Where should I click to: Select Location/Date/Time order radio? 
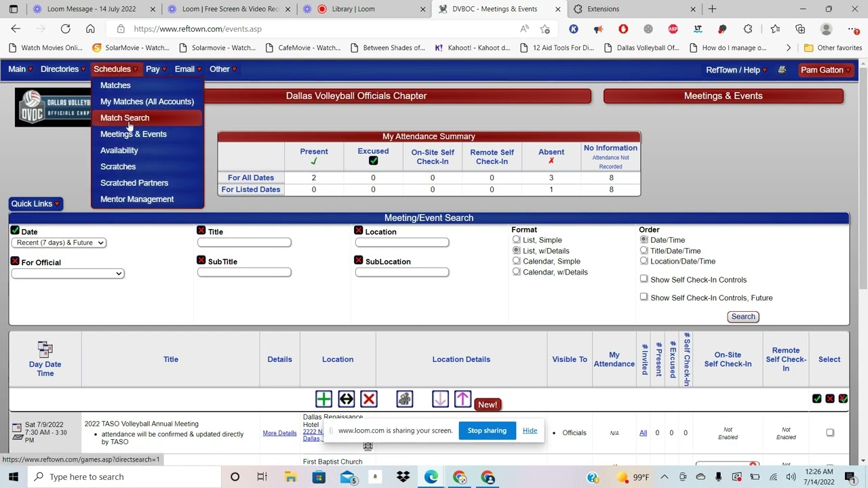pos(644,261)
